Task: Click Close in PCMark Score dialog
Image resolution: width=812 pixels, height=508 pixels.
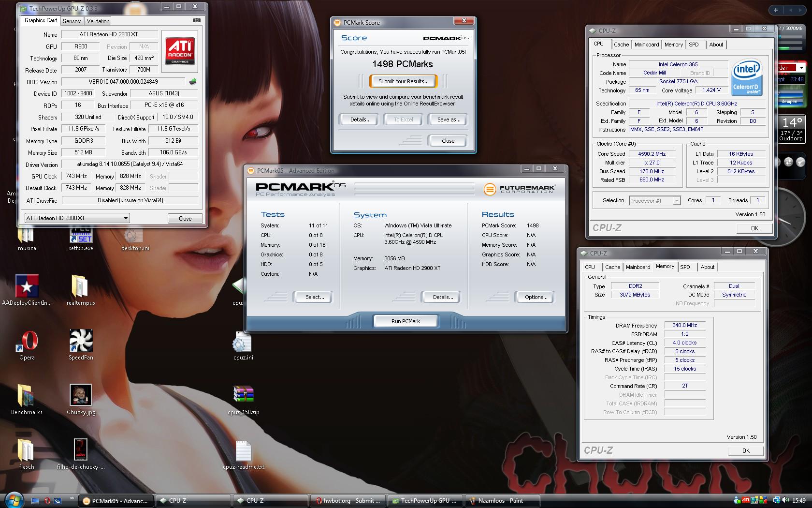Action: [x=448, y=141]
